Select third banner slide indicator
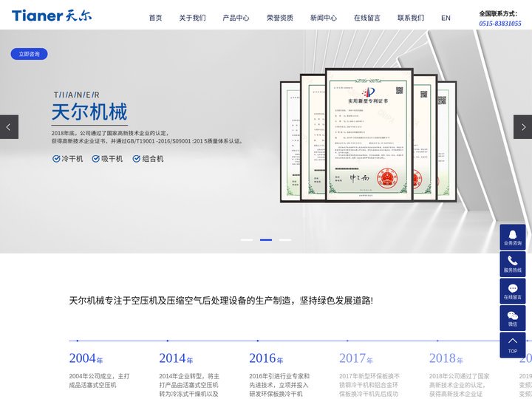Viewport: 532px width, 399px height. pyautogui.click(x=285, y=240)
